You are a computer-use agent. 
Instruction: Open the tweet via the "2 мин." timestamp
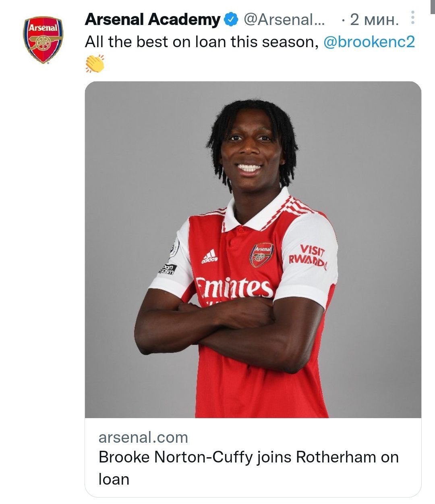click(x=374, y=19)
